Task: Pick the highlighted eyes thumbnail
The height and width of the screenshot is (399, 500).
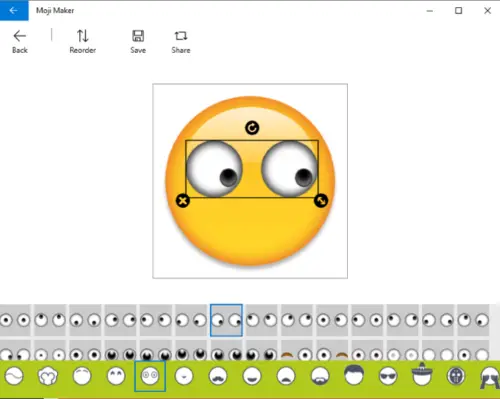Action: pos(226,320)
